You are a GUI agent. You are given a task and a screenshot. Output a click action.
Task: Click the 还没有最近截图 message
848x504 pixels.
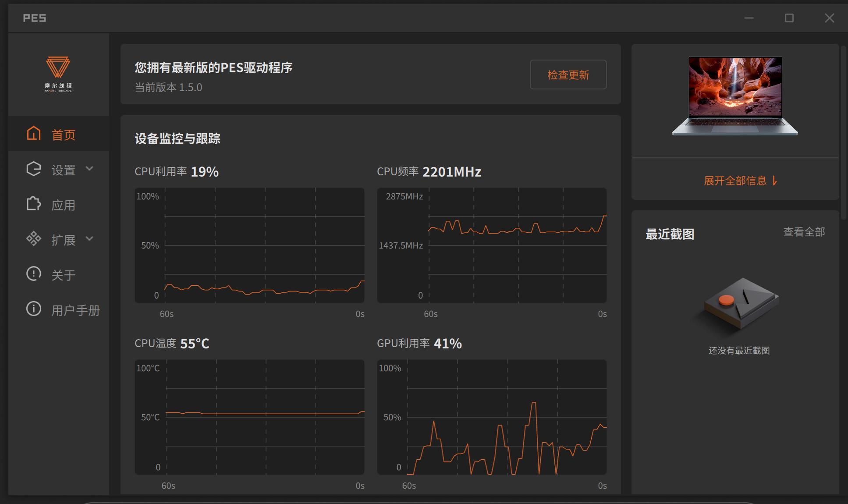(x=739, y=351)
